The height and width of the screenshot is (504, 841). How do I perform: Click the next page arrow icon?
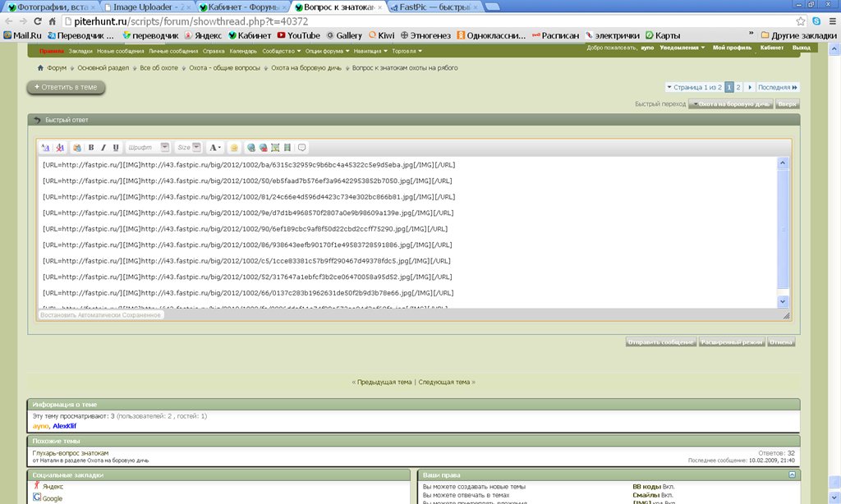[x=750, y=87]
